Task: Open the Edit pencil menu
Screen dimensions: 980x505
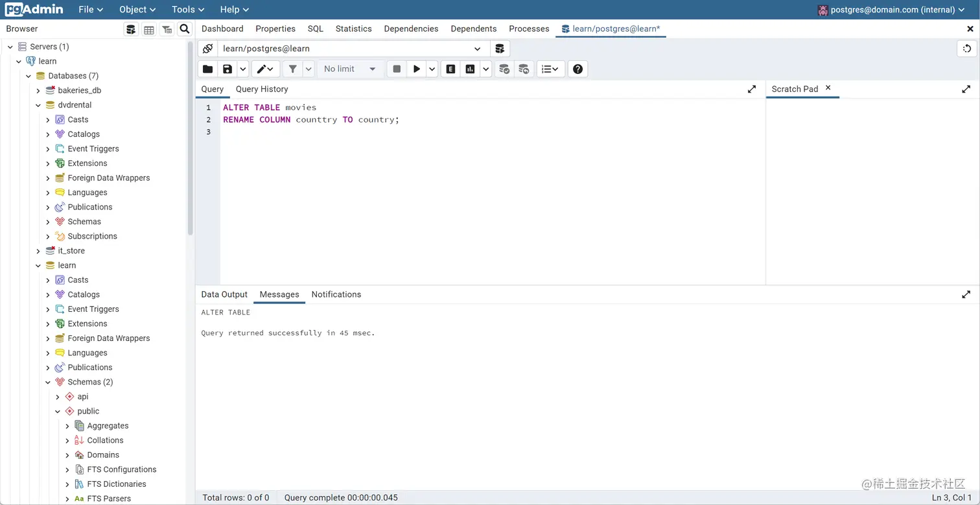Action: (x=266, y=69)
